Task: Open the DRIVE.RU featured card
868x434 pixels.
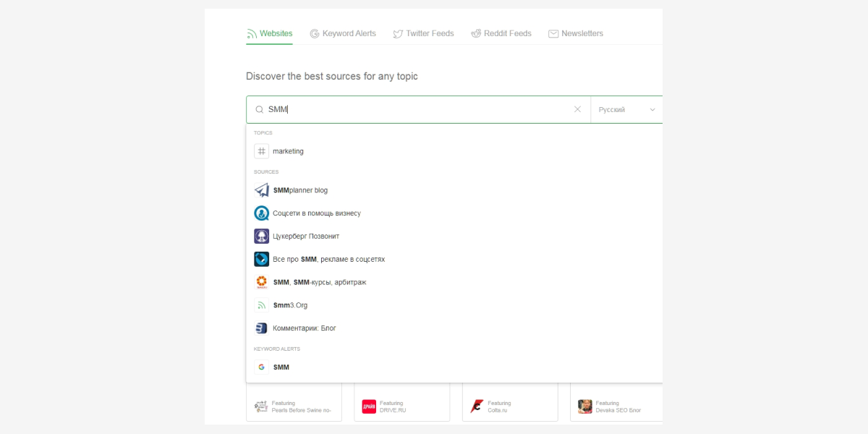Action: click(x=401, y=402)
